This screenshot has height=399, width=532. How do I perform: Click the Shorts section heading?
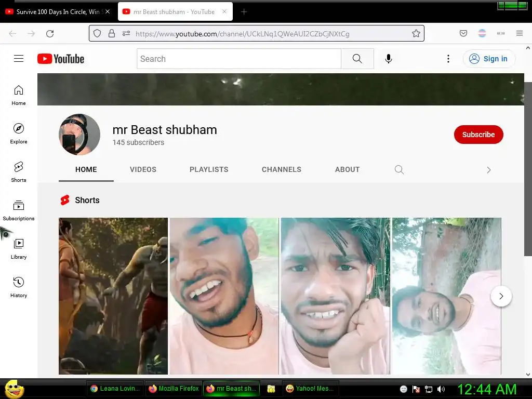tap(87, 200)
